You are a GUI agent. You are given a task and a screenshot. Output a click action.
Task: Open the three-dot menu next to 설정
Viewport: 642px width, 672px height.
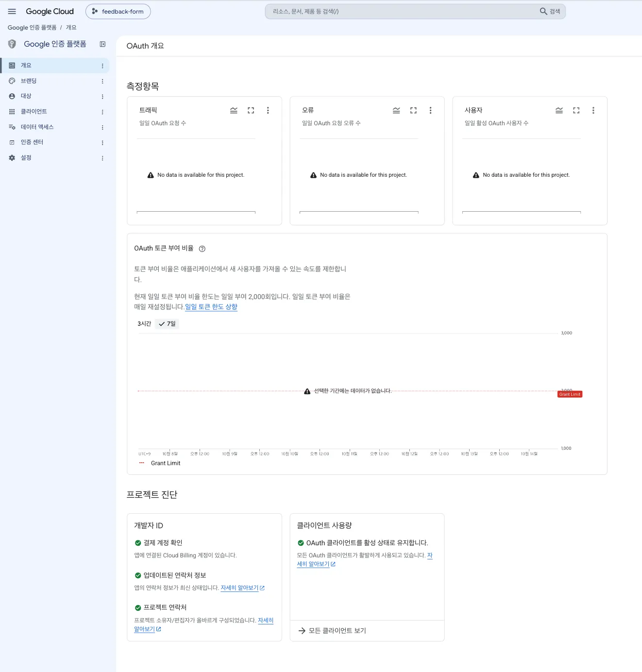pos(102,158)
